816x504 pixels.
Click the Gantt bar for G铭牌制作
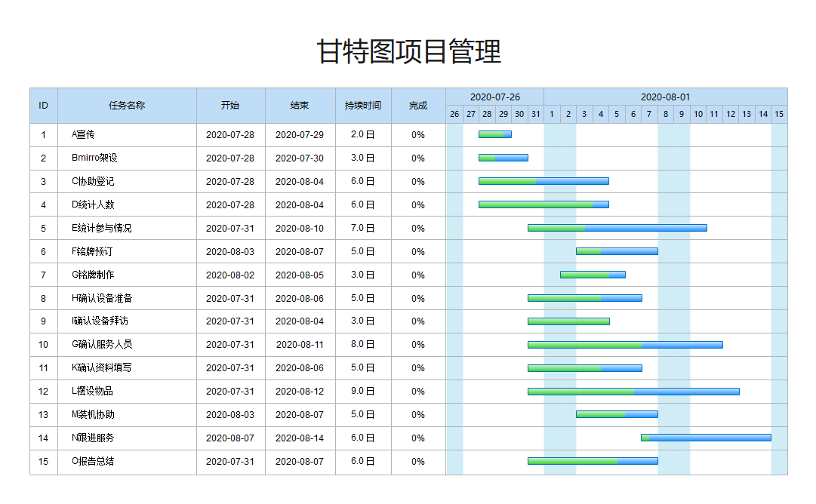point(593,275)
